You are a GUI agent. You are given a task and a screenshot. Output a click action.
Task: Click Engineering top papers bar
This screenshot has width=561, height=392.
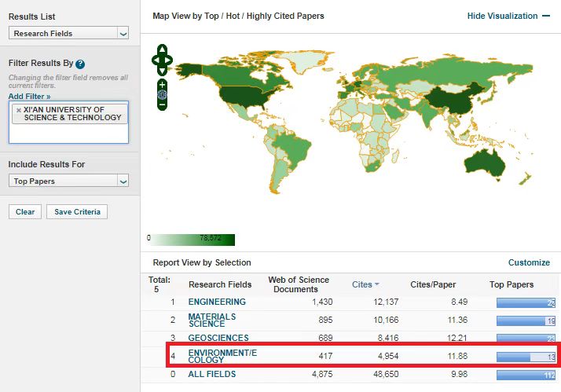coord(526,302)
